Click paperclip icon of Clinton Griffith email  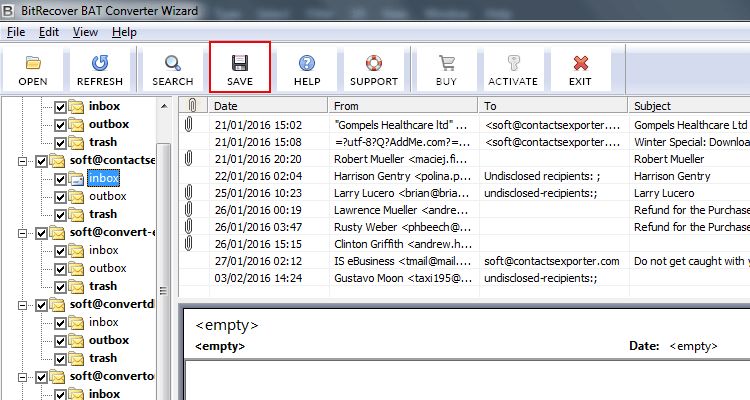189,244
